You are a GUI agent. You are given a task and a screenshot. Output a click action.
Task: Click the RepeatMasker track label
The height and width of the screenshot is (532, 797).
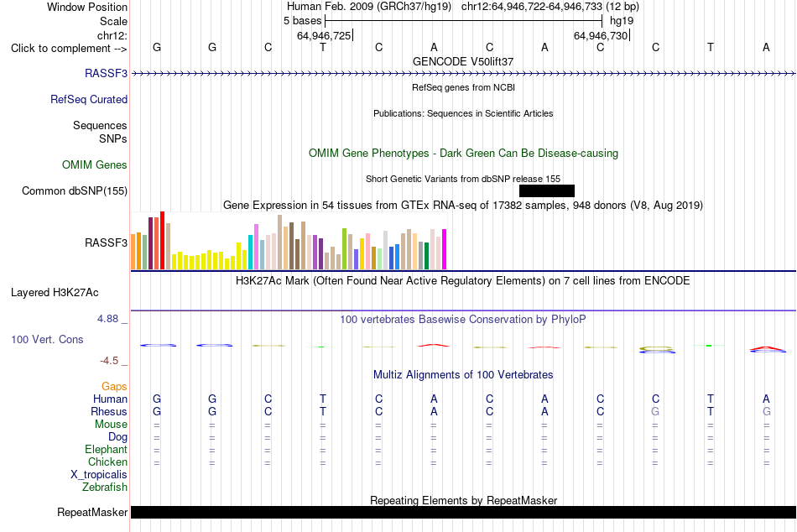[x=92, y=512]
